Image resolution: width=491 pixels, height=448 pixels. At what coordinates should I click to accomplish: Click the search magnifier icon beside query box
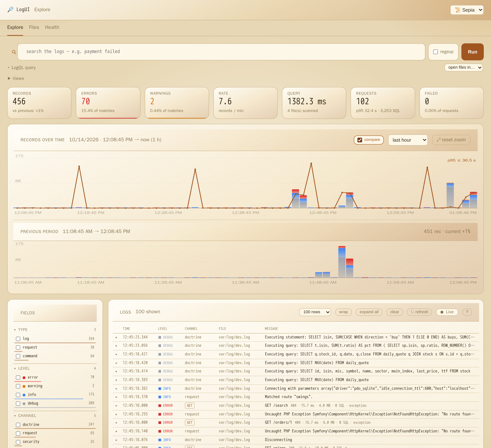(14, 52)
